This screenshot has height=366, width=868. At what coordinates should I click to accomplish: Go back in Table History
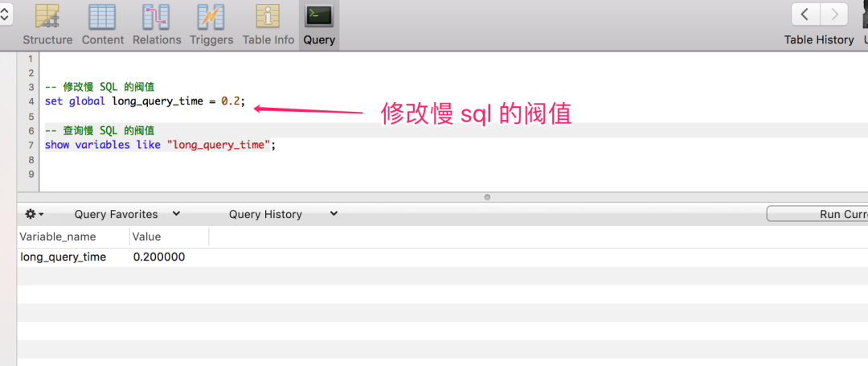[805, 14]
